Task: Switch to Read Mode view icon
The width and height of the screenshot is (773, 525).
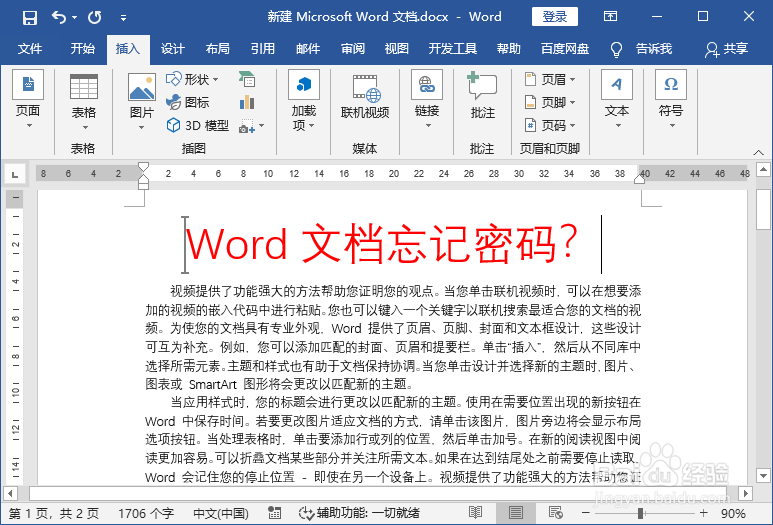Action: pyautogui.click(x=476, y=514)
